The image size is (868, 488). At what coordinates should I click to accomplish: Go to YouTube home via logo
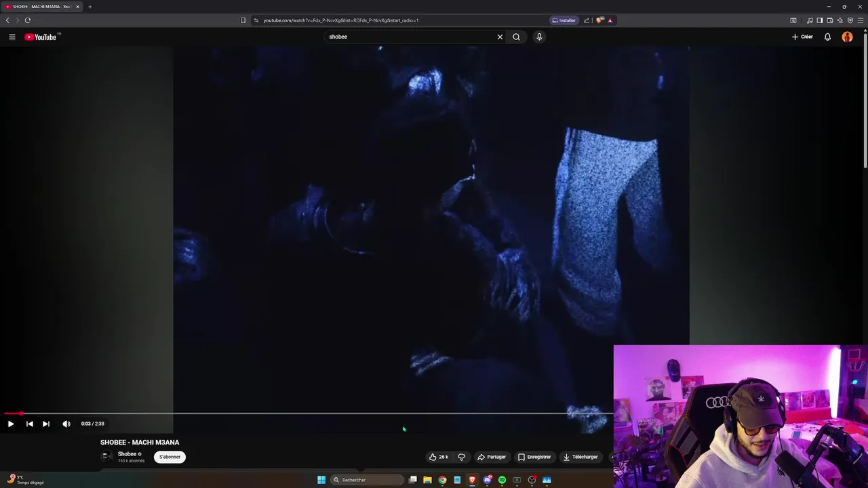pyautogui.click(x=42, y=37)
